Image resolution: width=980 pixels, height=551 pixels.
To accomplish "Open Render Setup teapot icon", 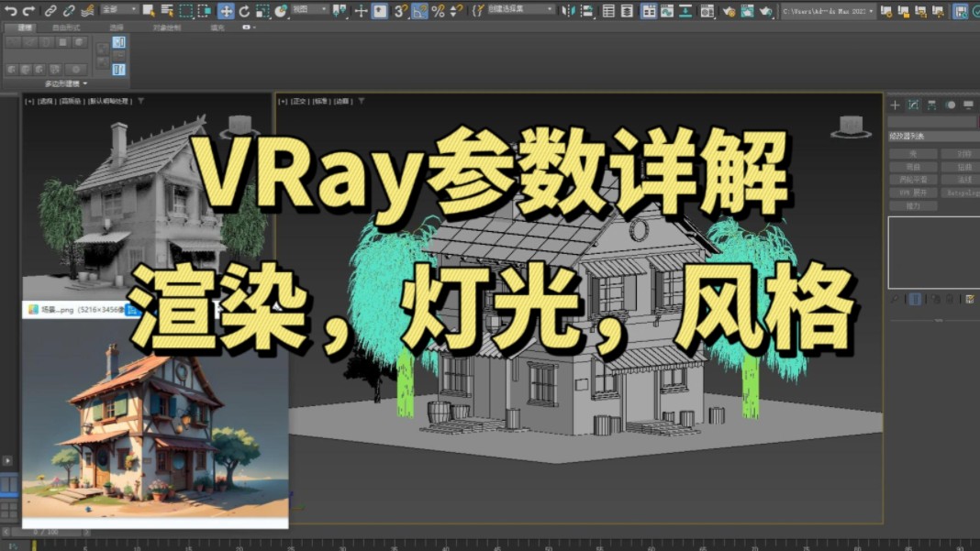I will 729,11.
